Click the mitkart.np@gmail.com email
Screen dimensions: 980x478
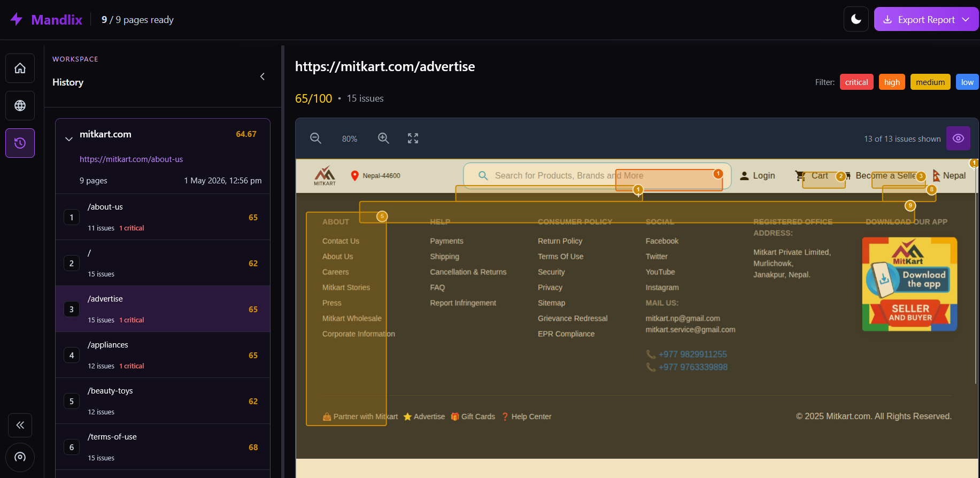pyautogui.click(x=683, y=318)
